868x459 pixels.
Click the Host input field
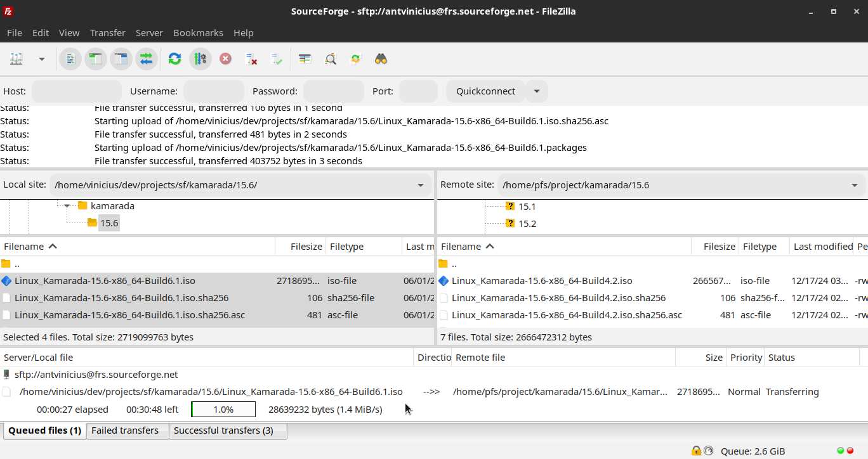click(x=77, y=91)
